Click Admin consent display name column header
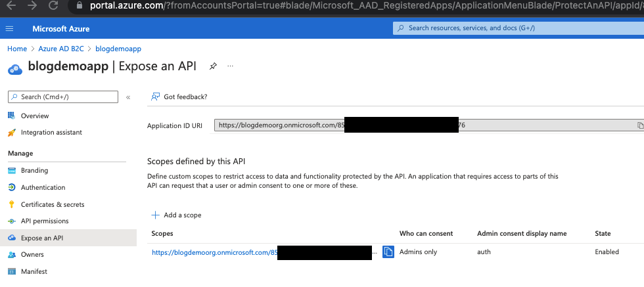Viewport: 644px width, 287px height. tap(522, 233)
